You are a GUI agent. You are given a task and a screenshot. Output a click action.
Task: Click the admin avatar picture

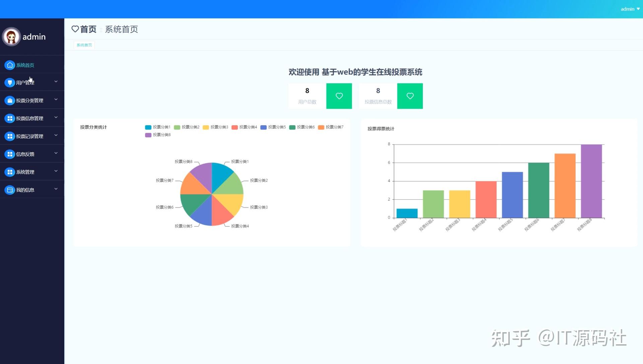click(x=11, y=37)
